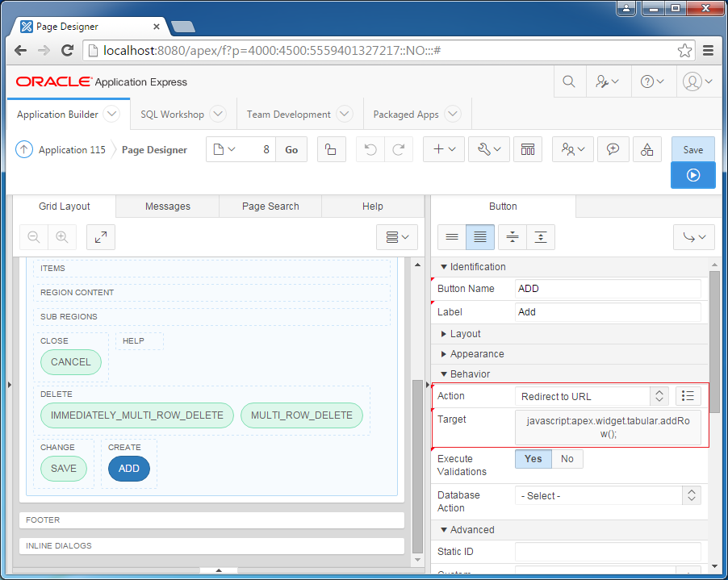Open the Team Development people dropdown
The width and height of the screenshot is (728, 580).
pyautogui.click(x=572, y=149)
